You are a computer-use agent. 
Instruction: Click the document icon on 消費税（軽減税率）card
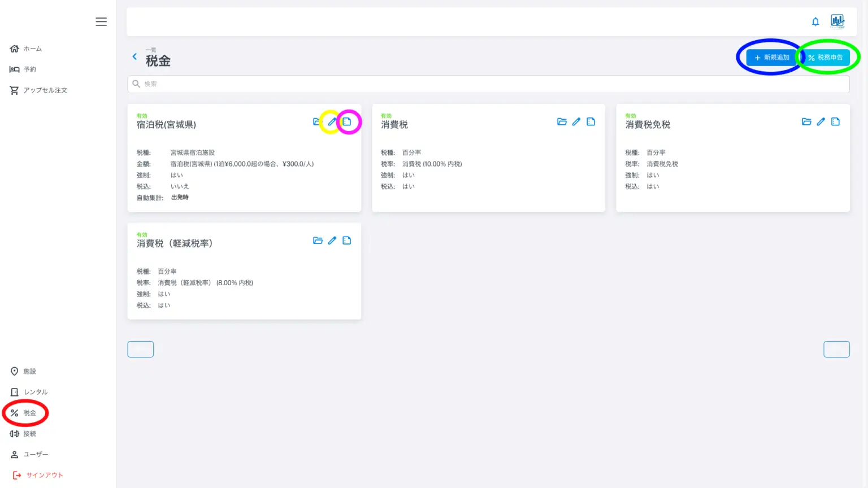tap(347, 241)
